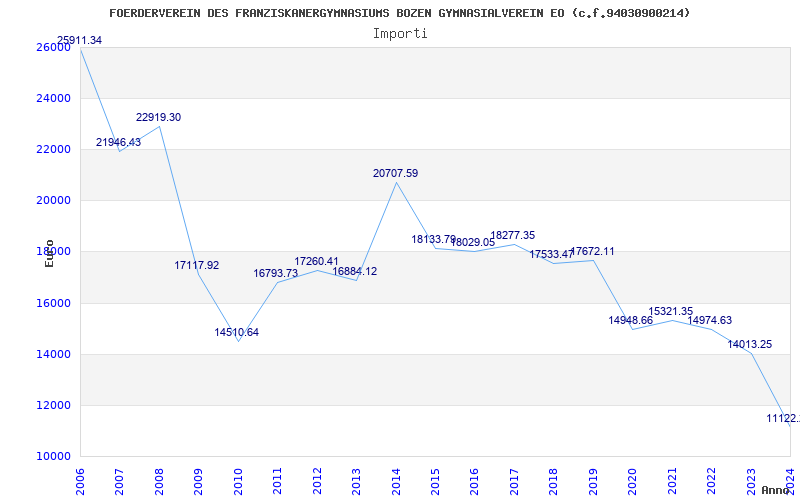This screenshot has width=800, height=500.
Task: Click the year 2015 on the axis
Action: (x=435, y=482)
